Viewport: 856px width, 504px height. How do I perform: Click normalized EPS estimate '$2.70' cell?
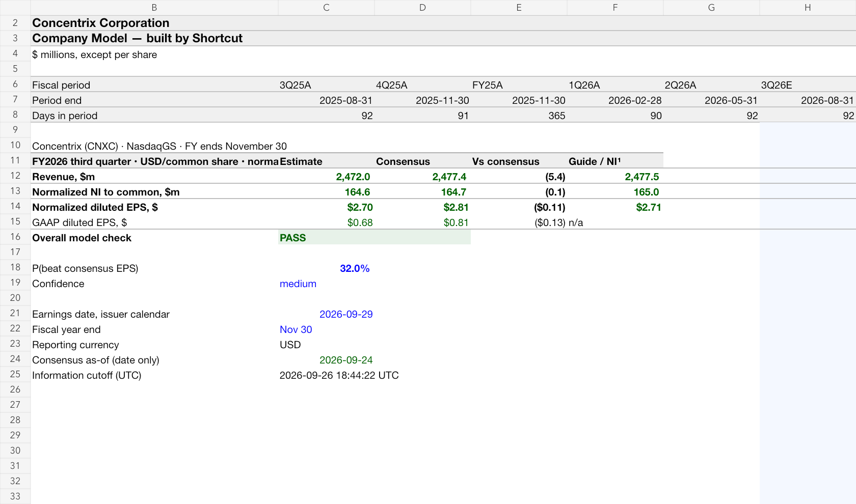click(x=326, y=207)
